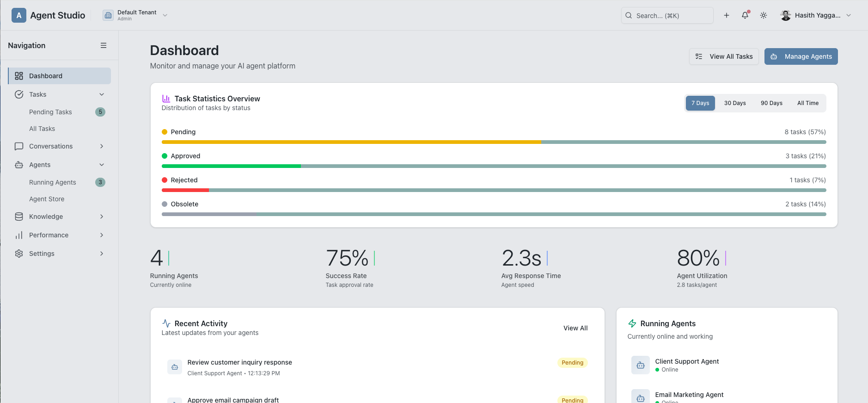Click the Recent Activity pulse icon
This screenshot has height=403, width=868.
click(x=166, y=323)
